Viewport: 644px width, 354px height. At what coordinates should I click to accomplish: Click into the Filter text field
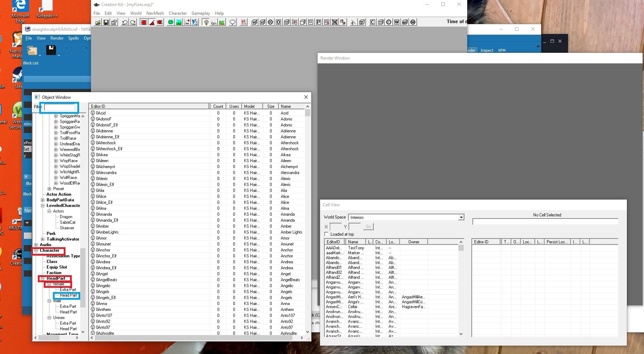(59, 107)
